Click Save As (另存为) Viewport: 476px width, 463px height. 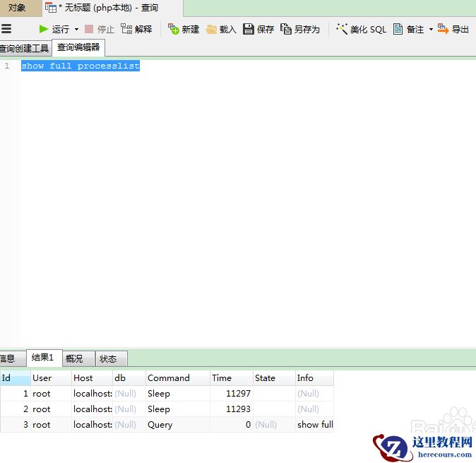300,30
